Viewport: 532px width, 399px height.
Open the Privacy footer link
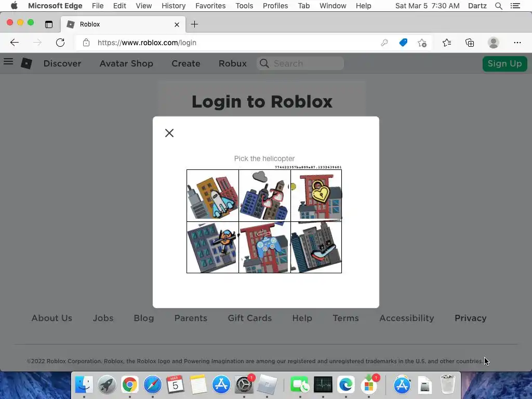(471, 318)
